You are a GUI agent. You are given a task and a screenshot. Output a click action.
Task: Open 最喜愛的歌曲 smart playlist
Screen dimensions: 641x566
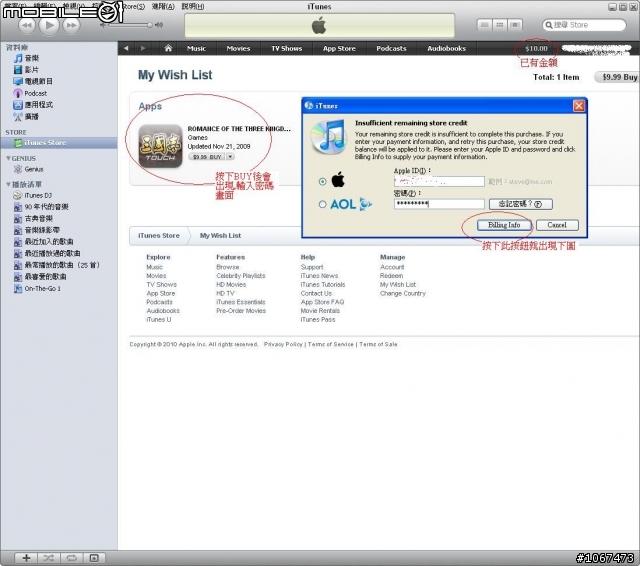[x=40, y=277]
